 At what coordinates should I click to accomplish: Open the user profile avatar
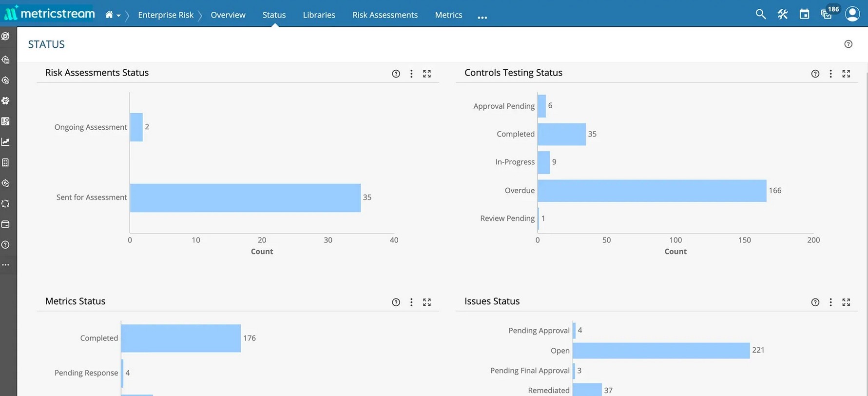tap(852, 14)
